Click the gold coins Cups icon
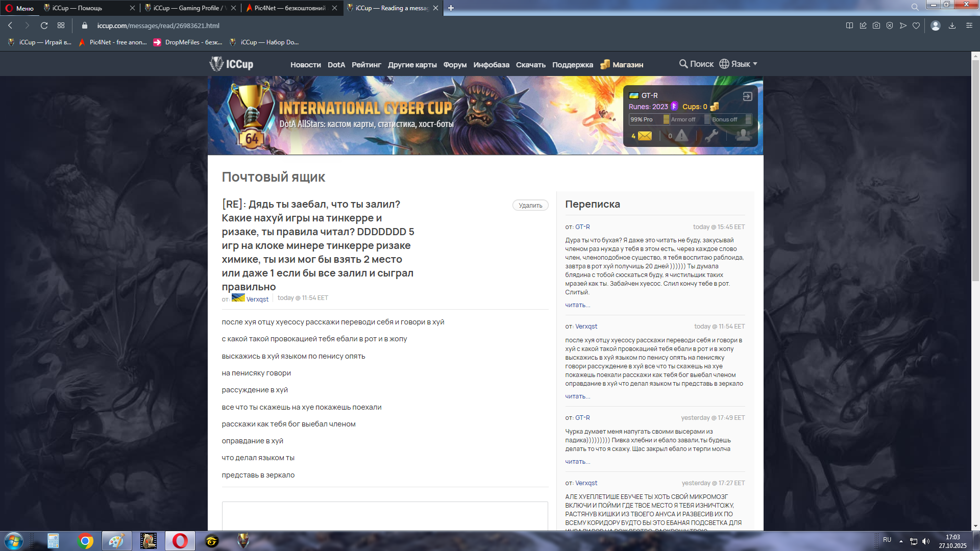980x551 pixels. 715,106
